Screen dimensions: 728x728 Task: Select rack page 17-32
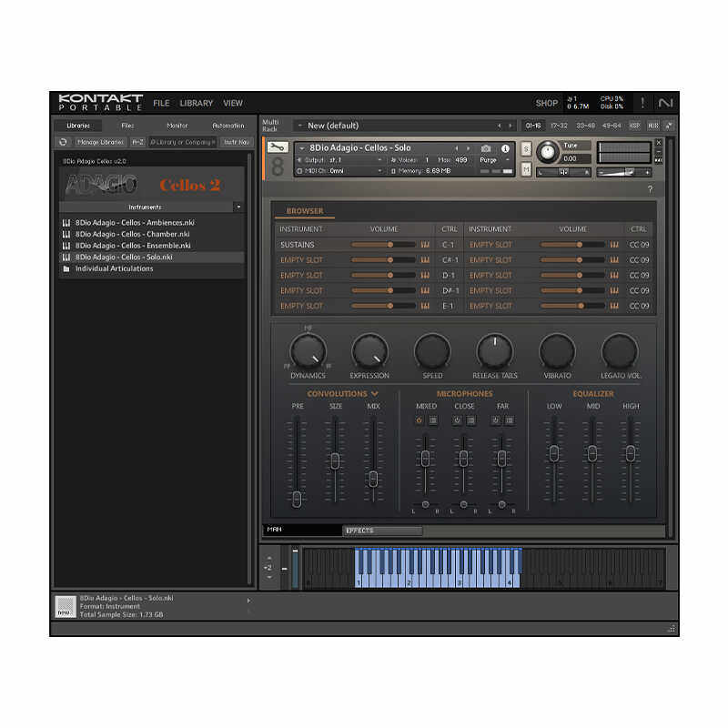pyautogui.click(x=559, y=126)
